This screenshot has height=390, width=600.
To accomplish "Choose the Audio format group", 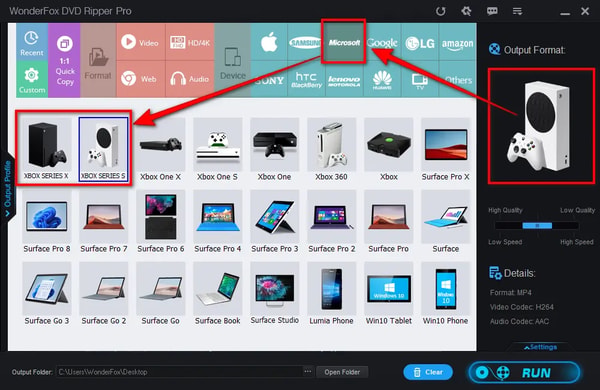I will pos(190,79).
